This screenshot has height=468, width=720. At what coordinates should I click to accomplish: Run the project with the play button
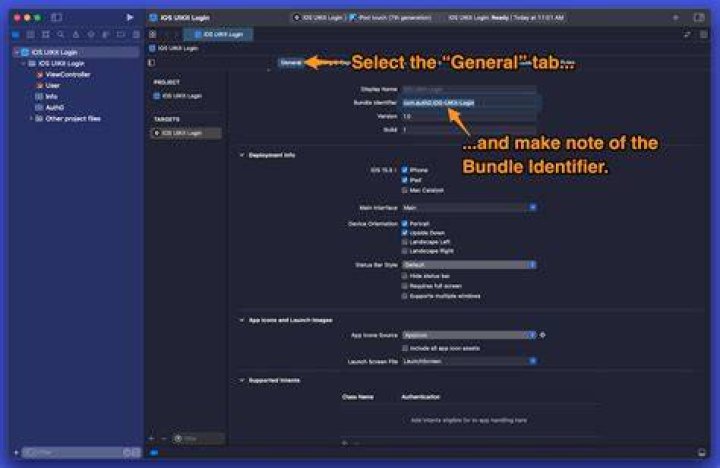click(x=130, y=17)
